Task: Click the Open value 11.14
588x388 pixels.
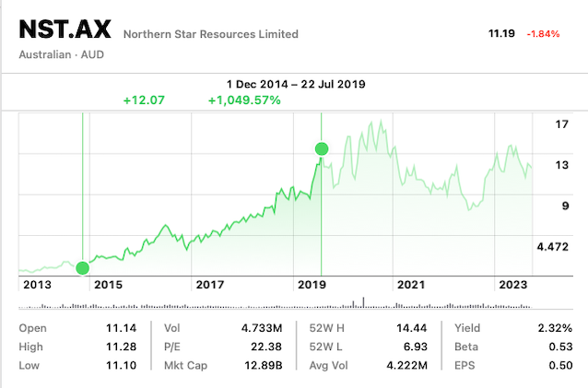Action: (x=121, y=328)
